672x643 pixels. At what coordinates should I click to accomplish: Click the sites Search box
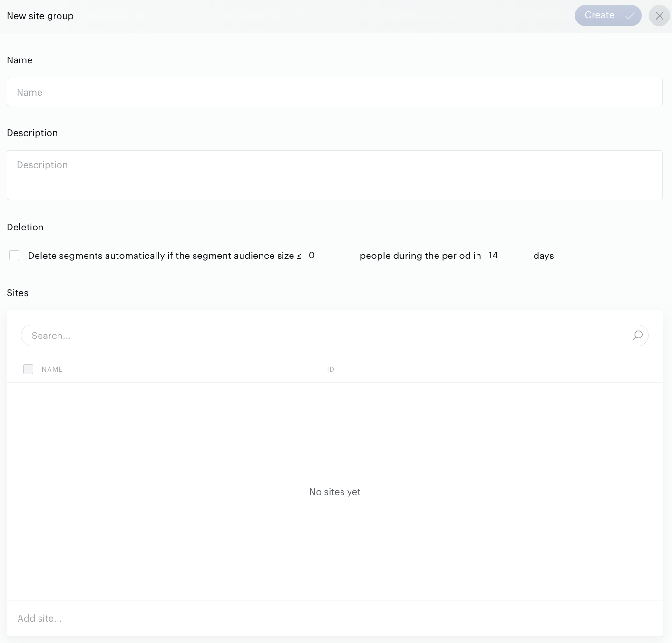coord(335,336)
